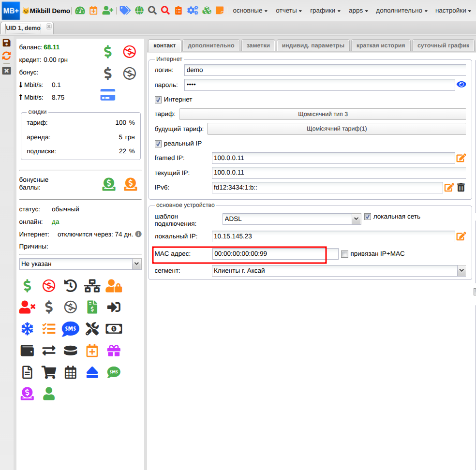Click the trash icon beside IPv6 field

tap(461, 188)
